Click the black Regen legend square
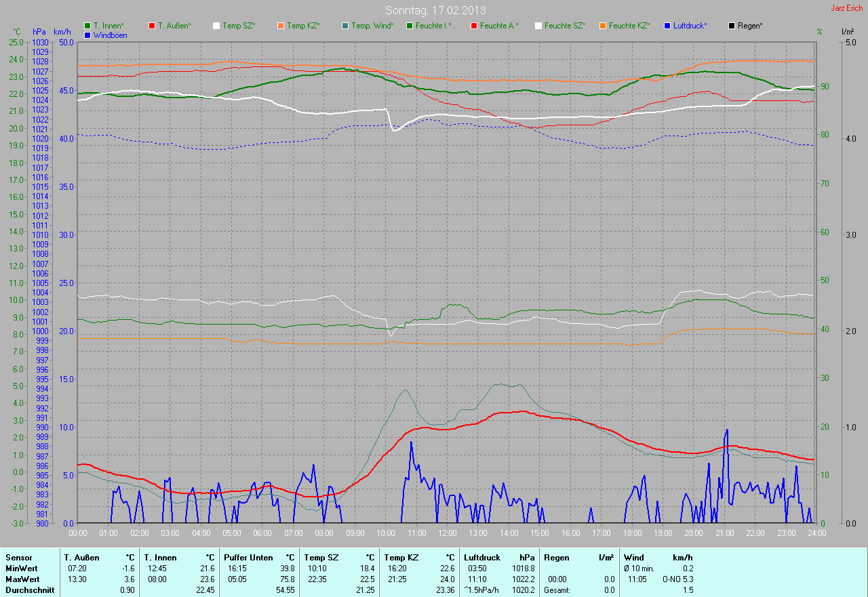 click(x=732, y=26)
